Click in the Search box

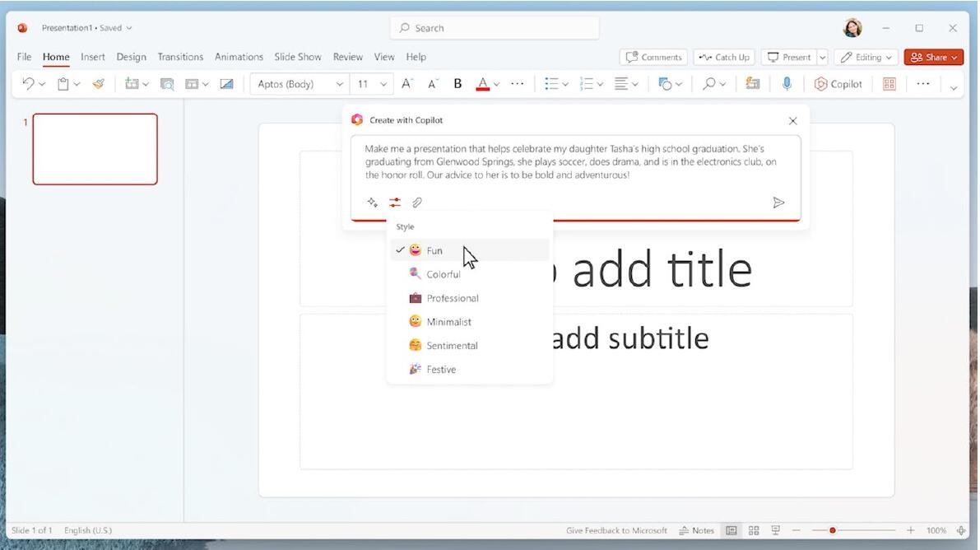[x=495, y=28]
